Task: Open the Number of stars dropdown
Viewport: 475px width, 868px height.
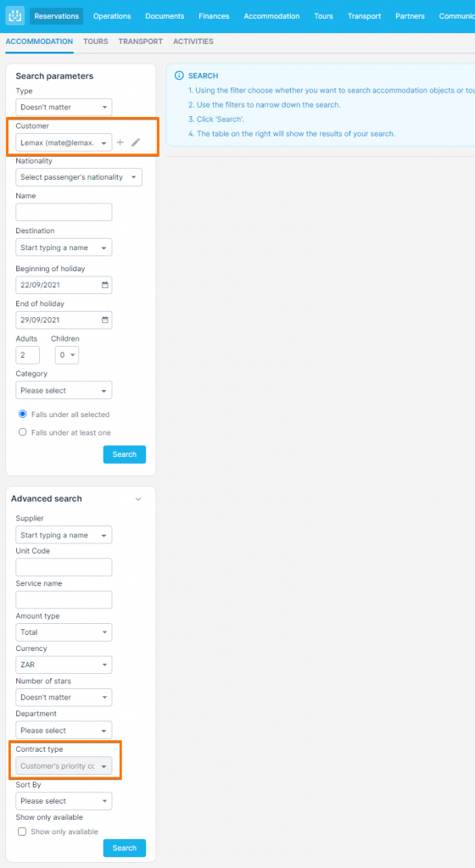Action: [64, 698]
